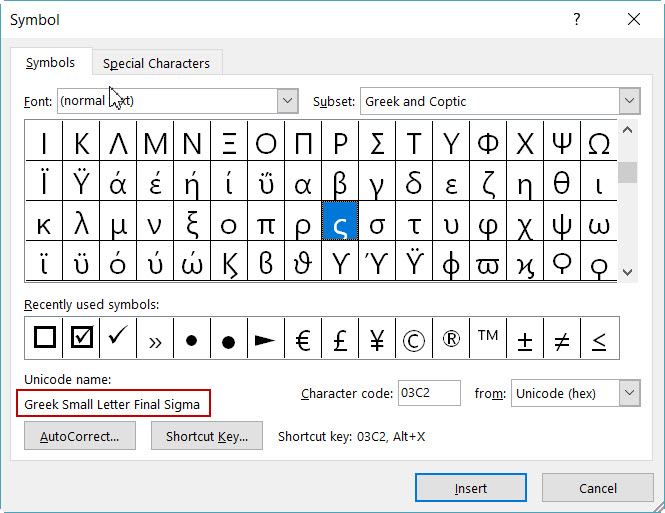665x513 pixels.
Task: Select the not-equal sign in recent symbols
Action: tap(562, 338)
